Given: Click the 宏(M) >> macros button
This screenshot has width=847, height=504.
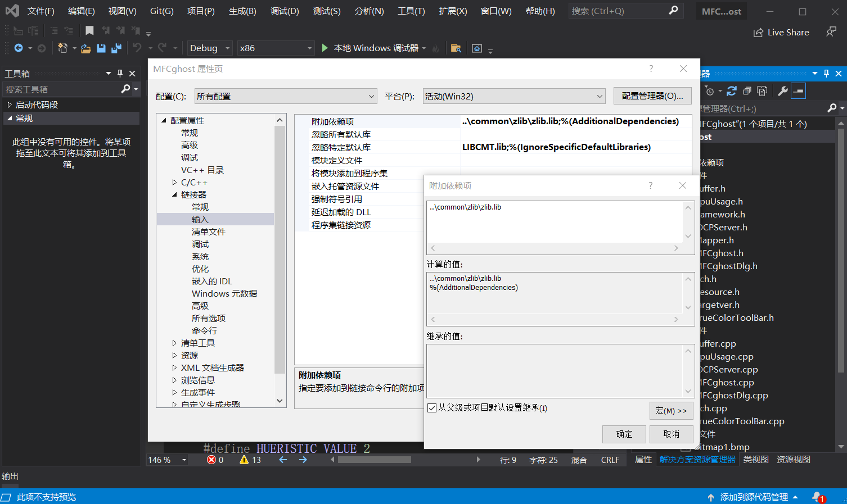Looking at the screenshot, I should click(x=671, y=411).
